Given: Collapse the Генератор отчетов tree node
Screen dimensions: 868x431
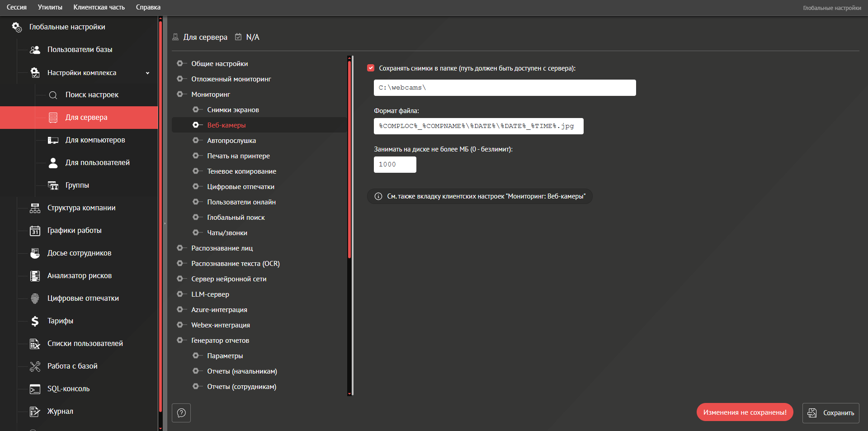Looking at the screenshot, I should point(180,341).
